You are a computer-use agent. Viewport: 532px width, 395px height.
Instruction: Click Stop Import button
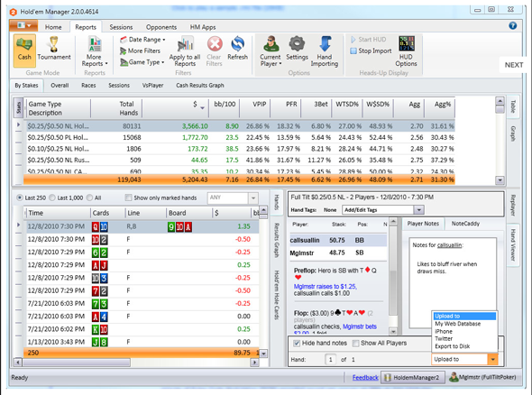[x=371, y=51]
